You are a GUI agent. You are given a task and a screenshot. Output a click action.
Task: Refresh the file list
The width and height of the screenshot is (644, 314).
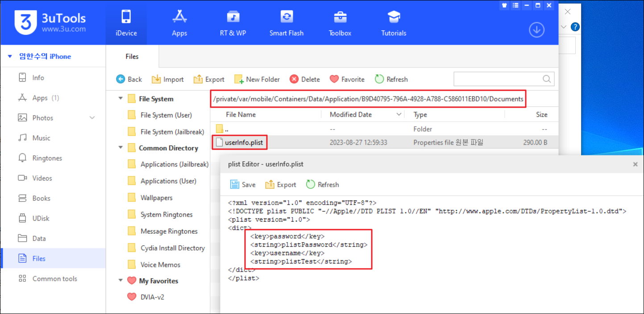391,79
